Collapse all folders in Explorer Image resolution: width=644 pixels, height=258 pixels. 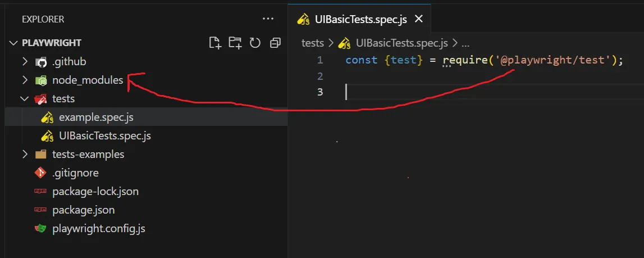click(275, 43)
